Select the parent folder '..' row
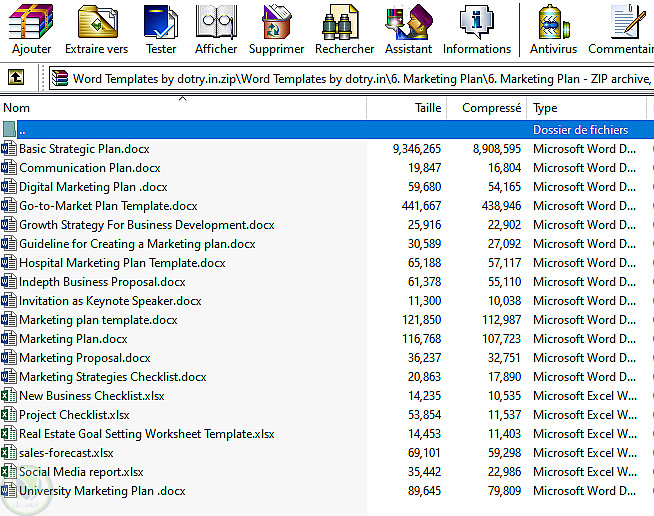654x516 pixels. (327, 129)
